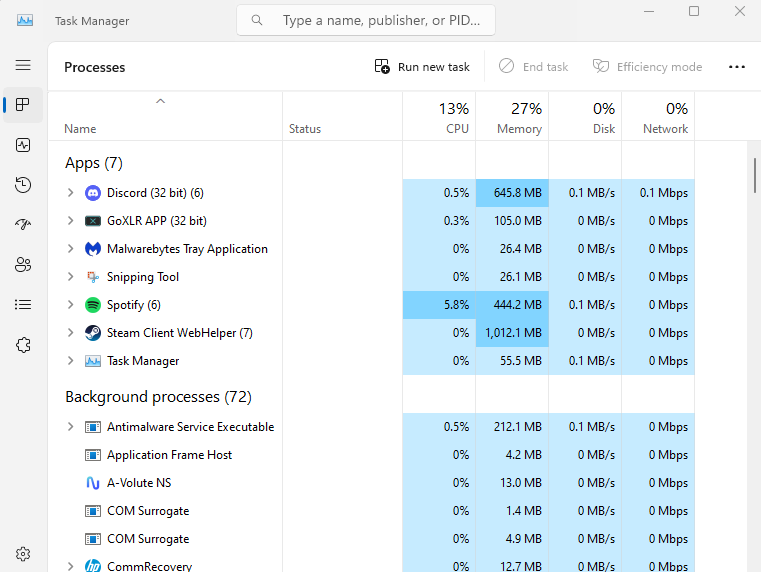Open the Services page icon

[23, 345]
